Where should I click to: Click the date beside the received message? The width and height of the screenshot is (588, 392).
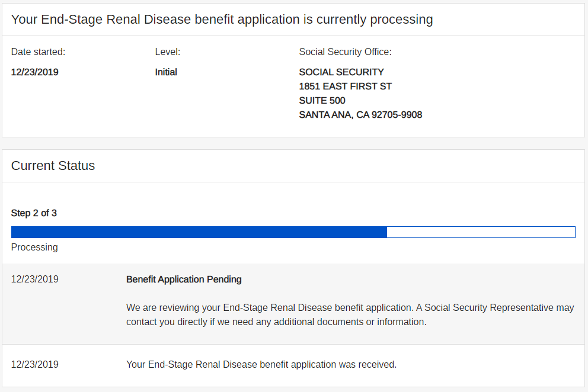34,365
